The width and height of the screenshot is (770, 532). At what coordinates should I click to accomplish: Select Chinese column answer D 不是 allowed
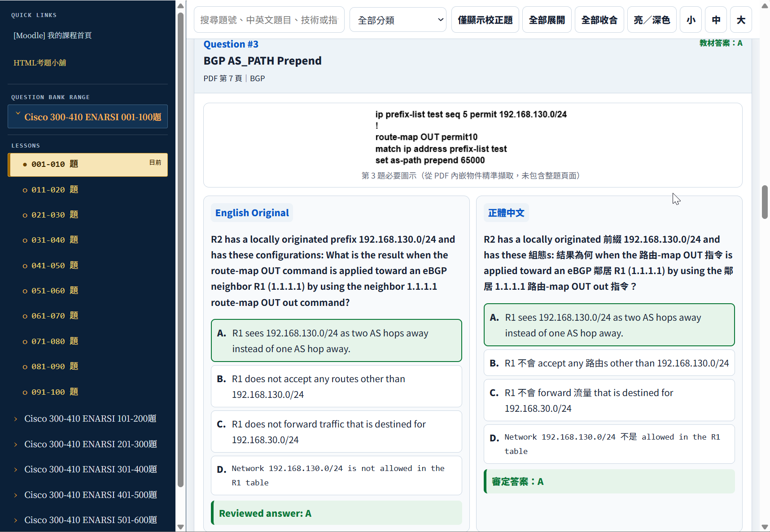609,444
